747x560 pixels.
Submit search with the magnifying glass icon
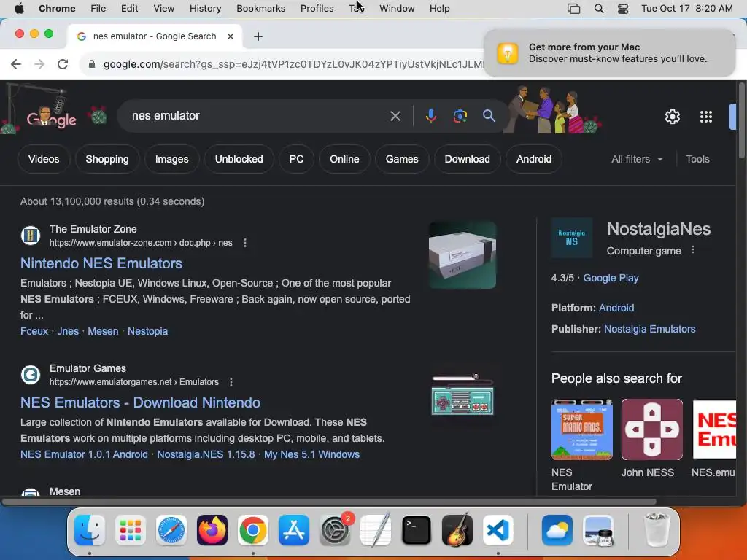(x=489, y=116)
